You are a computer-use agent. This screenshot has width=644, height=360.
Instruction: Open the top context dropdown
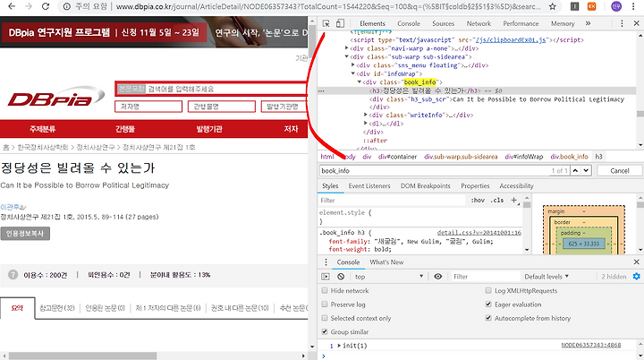tap(389, 277)
